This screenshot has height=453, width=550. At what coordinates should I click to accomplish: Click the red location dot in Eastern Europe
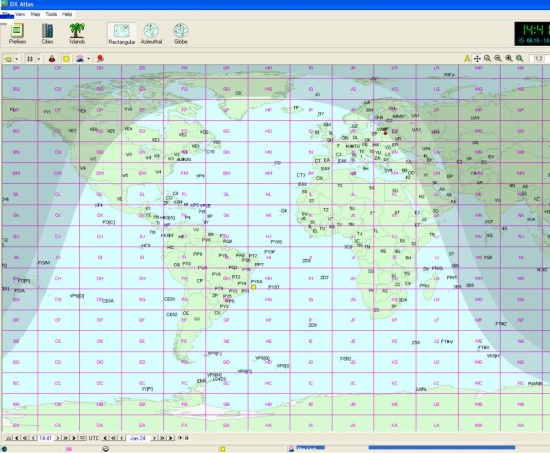(385, 133)
